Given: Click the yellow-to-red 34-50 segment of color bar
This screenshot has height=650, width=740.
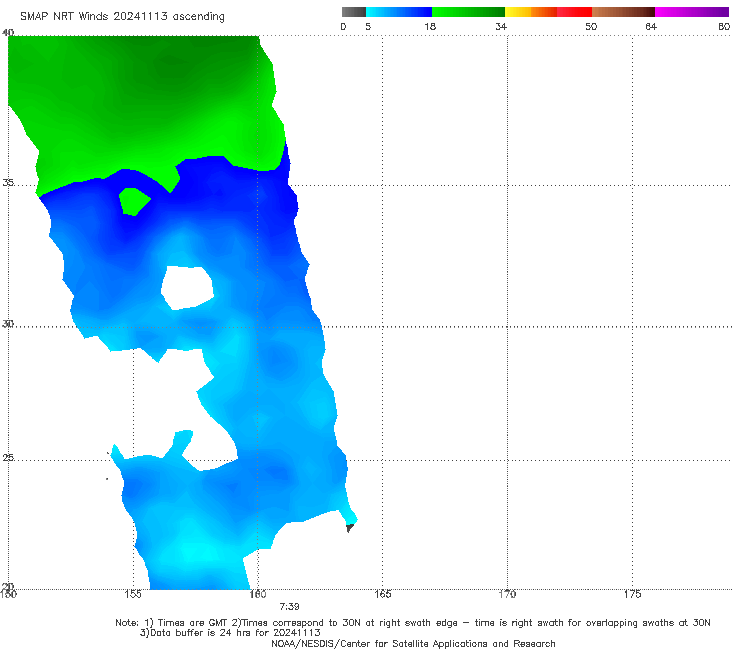Looking at the screenshot, I should [x=548, y=12].
